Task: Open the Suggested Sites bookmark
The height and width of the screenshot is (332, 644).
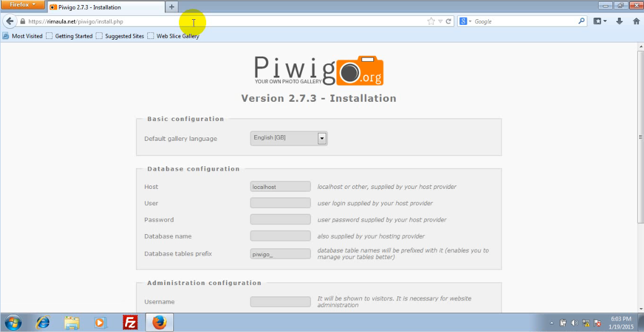Action: (120, 36)
